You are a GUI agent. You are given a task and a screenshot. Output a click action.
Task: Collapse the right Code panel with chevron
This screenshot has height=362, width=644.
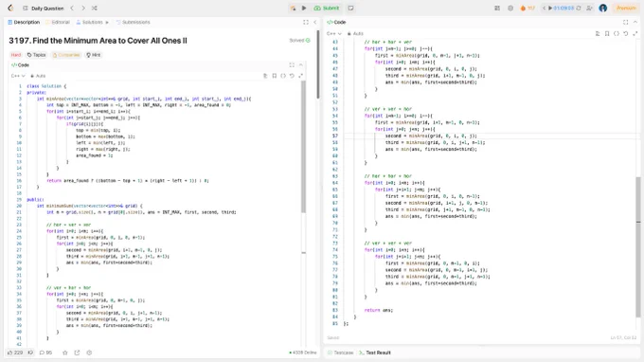click(635, 22)
